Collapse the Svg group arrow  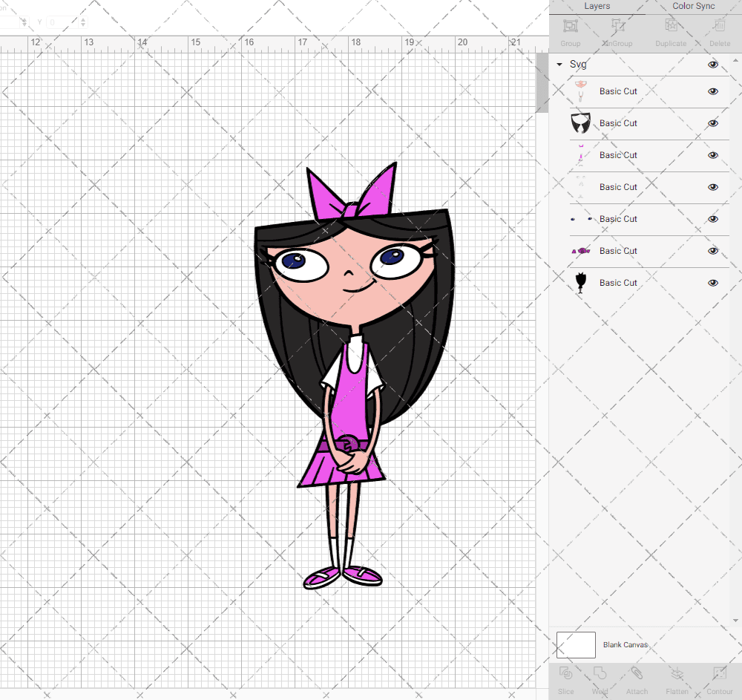coord(559,65)
